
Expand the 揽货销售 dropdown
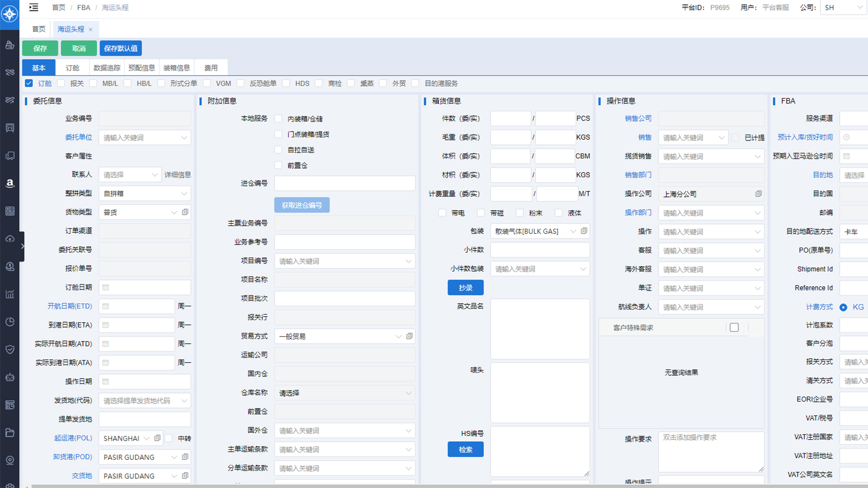click(x=711, y=157)
